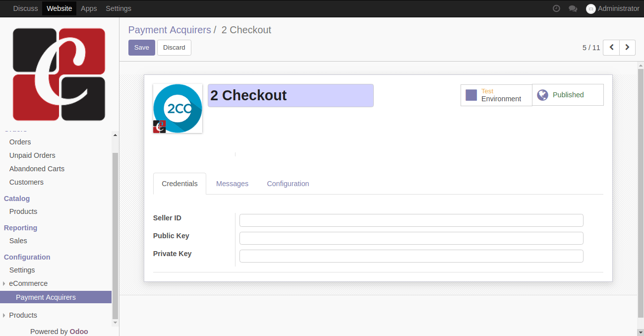The height and width of the screenshot is (336, 644).
Task: Click the main page scroll down arrow
Action: coord(640,332)
